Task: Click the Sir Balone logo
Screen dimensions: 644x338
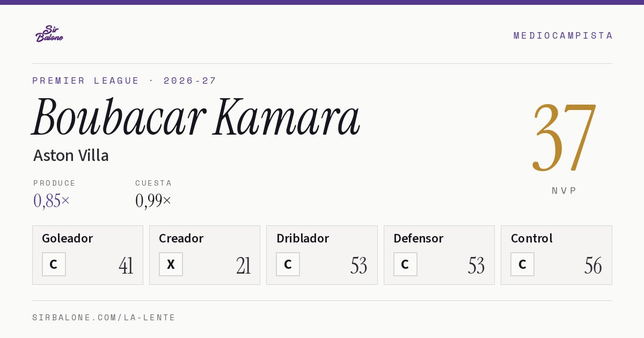Action: tap(49, 34)
